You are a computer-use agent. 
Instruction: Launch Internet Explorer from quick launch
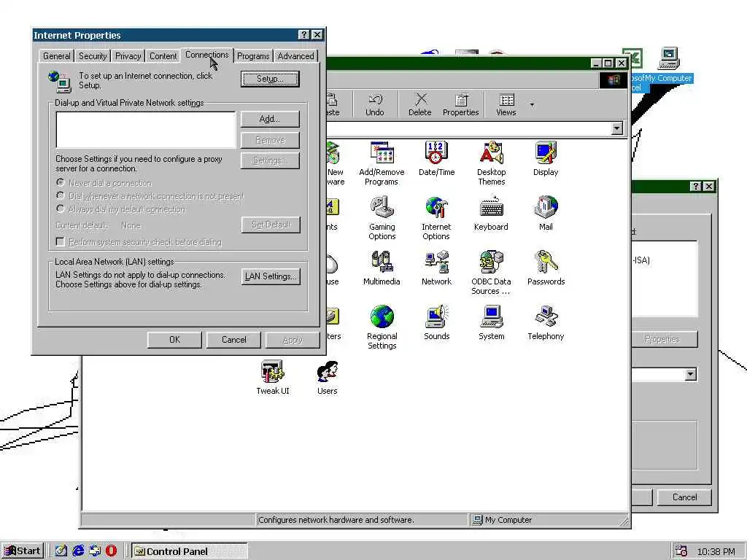[x=78, y=551]
